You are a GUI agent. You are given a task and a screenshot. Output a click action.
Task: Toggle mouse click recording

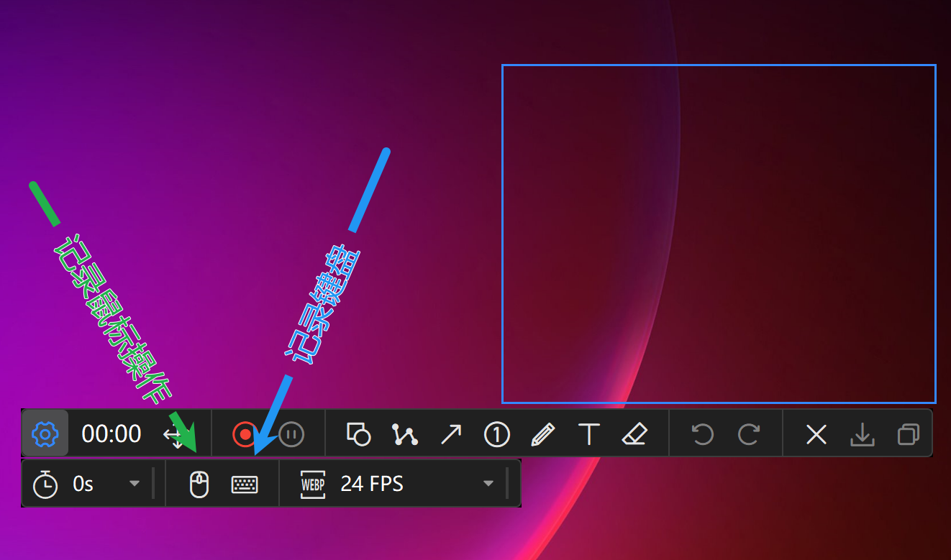pos(199,483)
